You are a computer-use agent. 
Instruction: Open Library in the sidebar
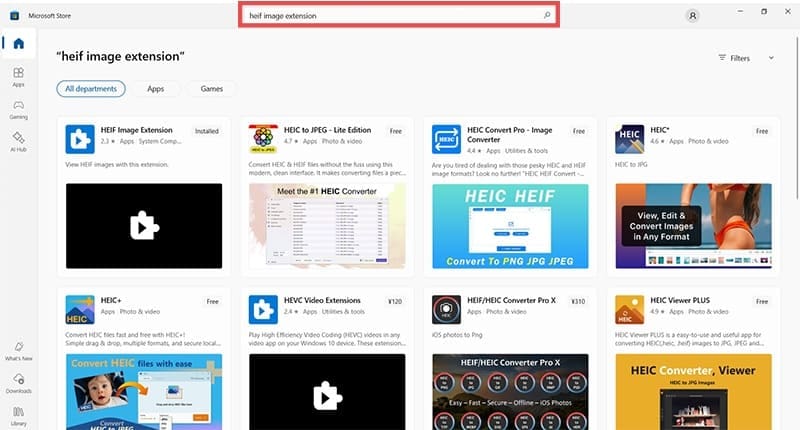pyautogui.click(x=18, y=416)
